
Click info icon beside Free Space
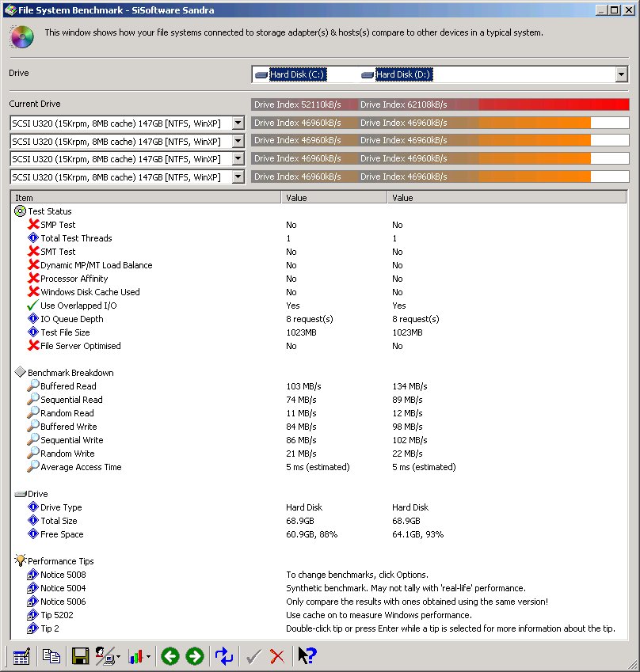pos(33,533)
